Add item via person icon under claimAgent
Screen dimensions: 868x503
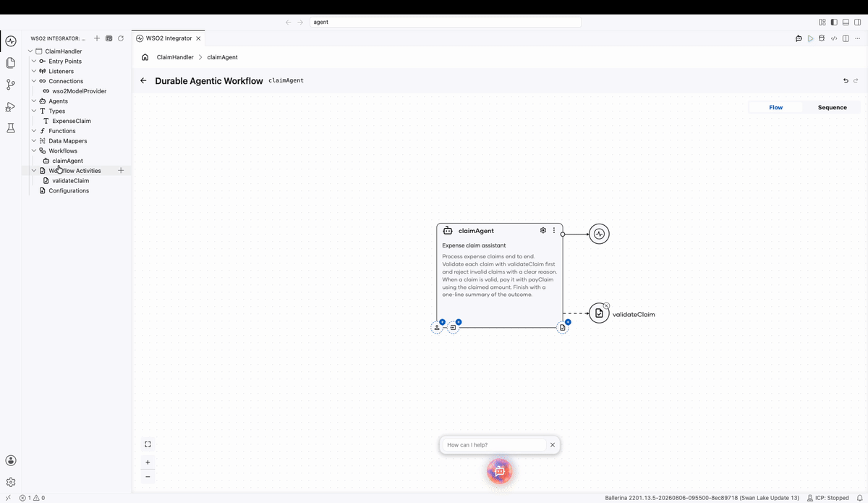pos(437,328)
